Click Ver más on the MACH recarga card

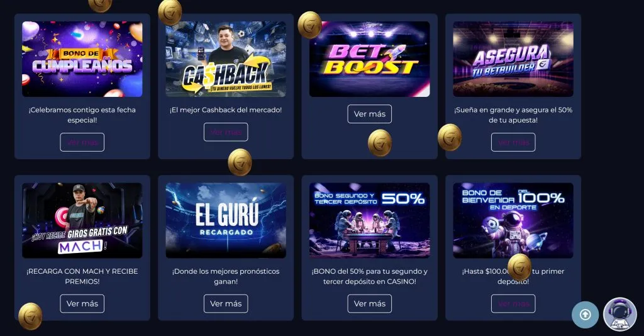82,303
